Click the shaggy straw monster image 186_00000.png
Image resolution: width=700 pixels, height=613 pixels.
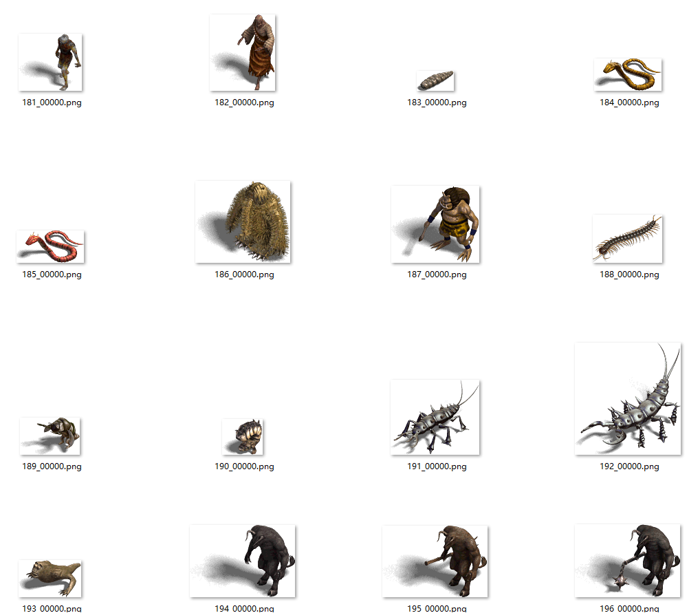click(x=243, y=222)
